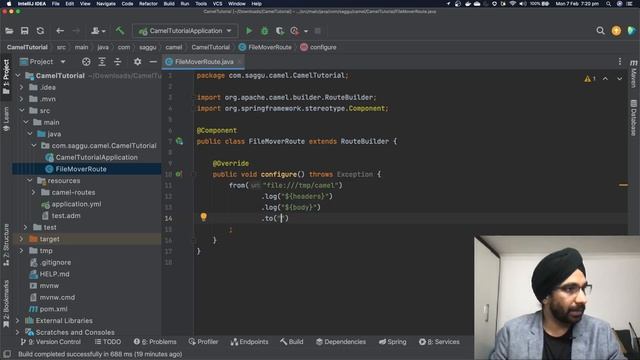The image size is (640, 360).
Task: Click the configure breadcrumb in navigation bar
Action: point(318,47)
